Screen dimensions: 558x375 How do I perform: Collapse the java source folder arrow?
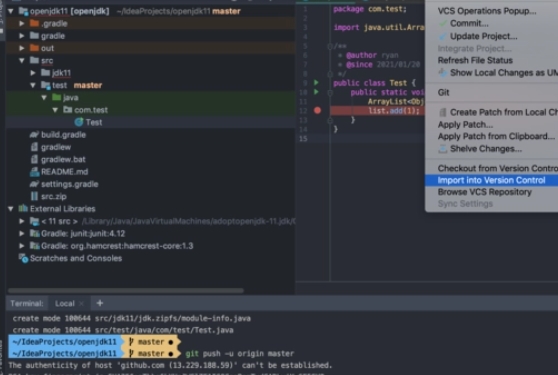44,97
